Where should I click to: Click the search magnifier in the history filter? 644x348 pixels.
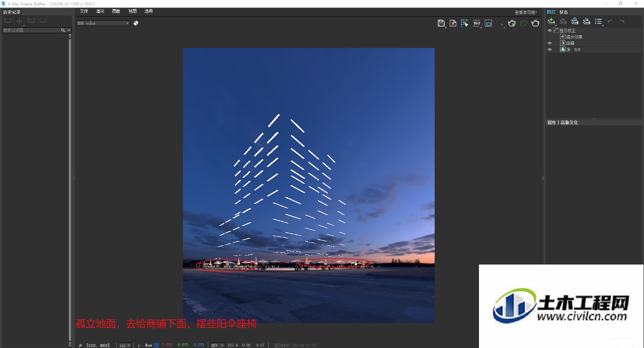tap(63, 30)
